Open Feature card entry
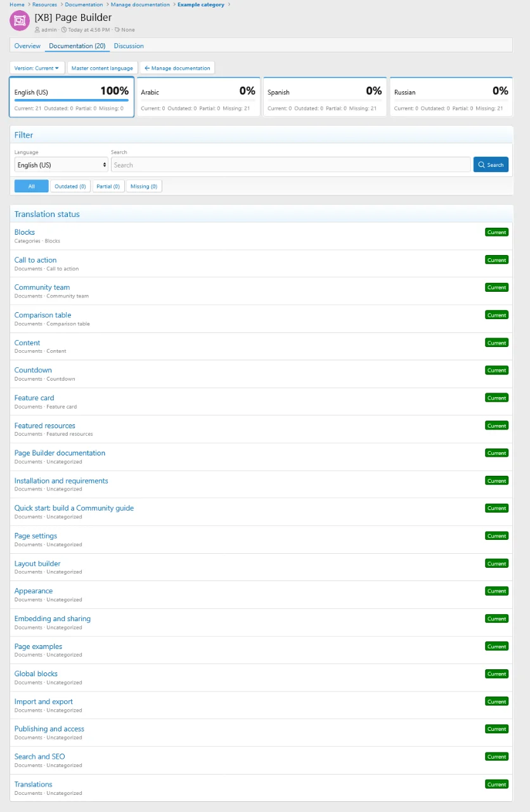Screen dimensions: 530x812 coord(34,398)
